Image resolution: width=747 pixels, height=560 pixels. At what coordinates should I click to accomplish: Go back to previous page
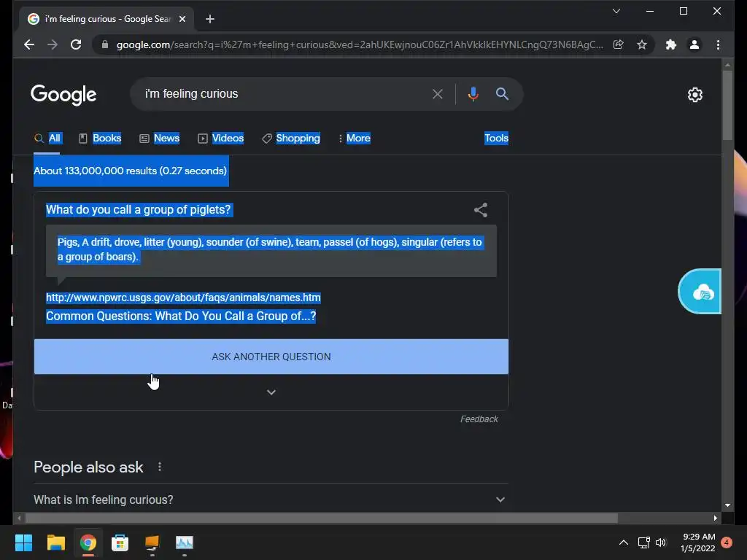click(29, 44)
